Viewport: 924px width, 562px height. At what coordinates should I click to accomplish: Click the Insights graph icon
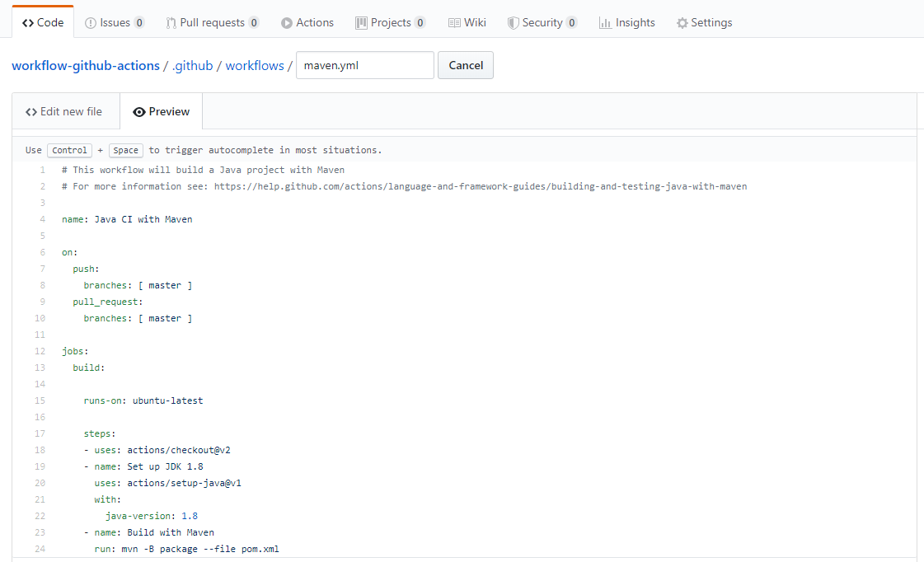tap(605, 23)
